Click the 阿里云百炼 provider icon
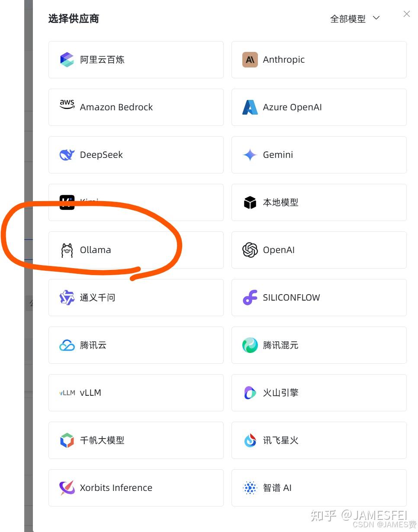The width and height of the screenshot is (418, 532). point(67,60)
